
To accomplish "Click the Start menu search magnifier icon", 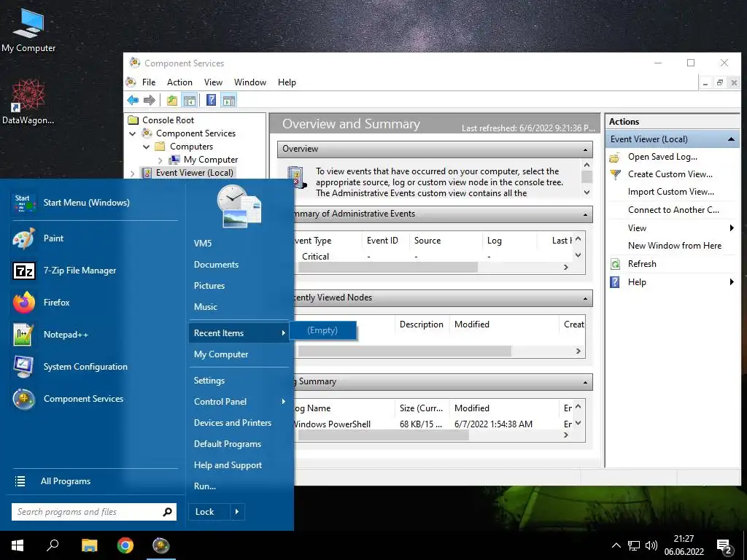I will pos(167,512).
